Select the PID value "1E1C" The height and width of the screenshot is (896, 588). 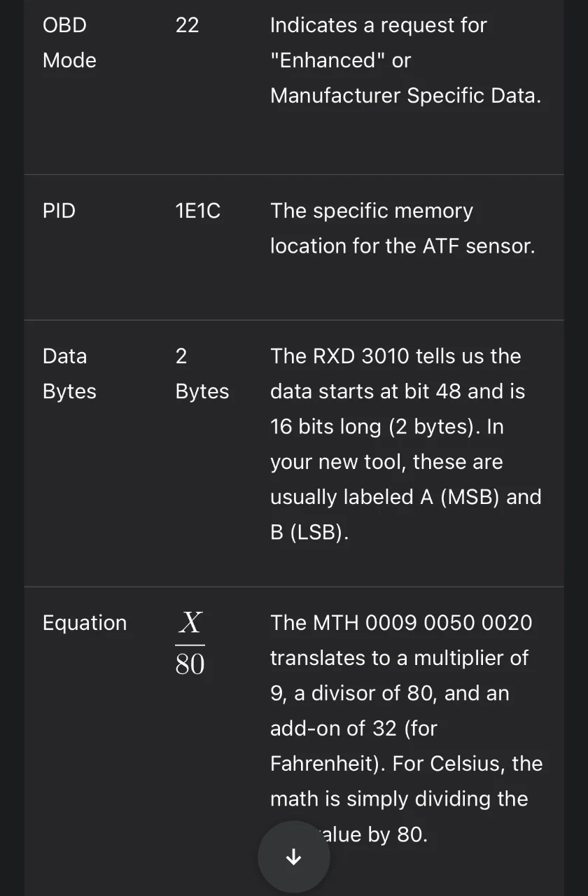click(197, 211)
